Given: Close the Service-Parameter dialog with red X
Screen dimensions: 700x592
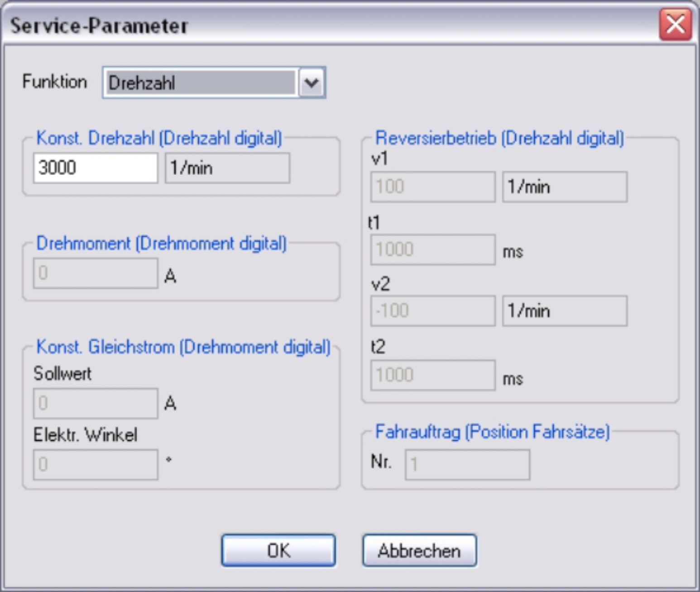Looking at the screenshot, I should (675, 24).
